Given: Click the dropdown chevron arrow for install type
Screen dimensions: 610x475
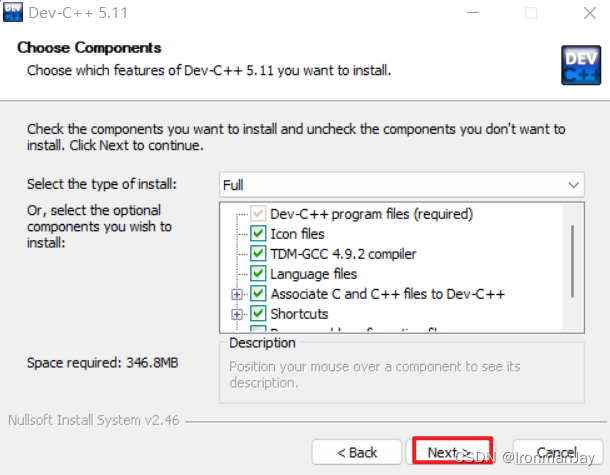Looking at the screenshot, I should click(573, 185).
